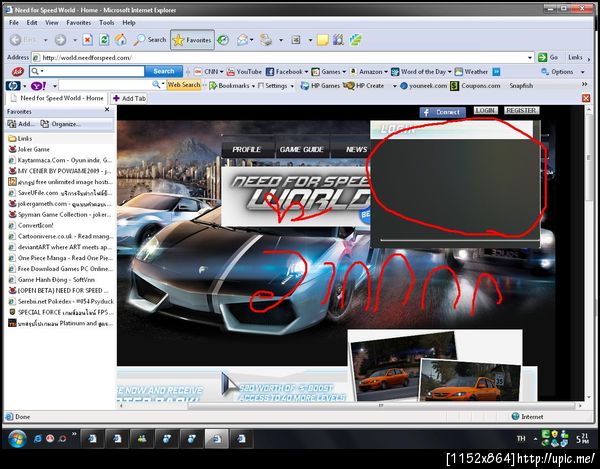Open the ConvertIcon! favorite

[x=31, y=225]
